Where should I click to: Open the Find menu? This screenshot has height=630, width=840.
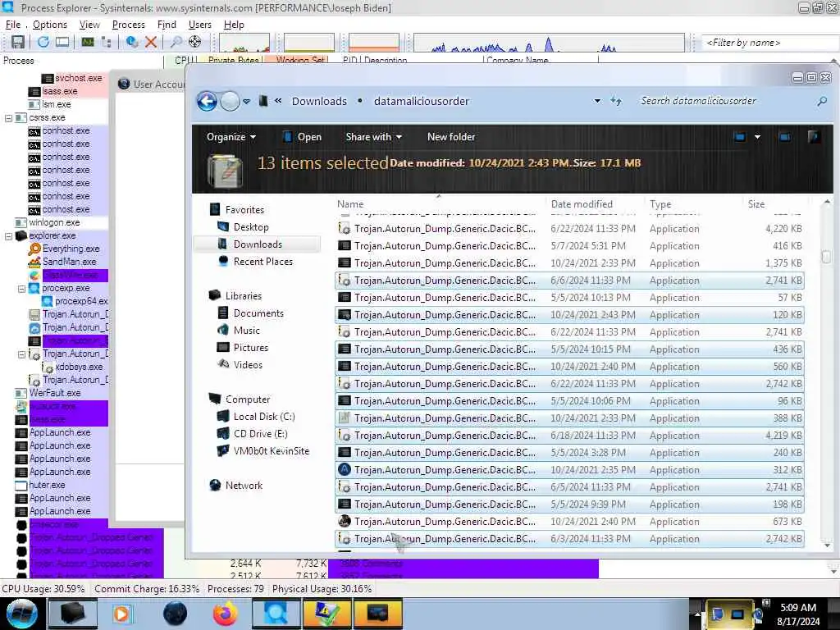(x=167, y=25)
